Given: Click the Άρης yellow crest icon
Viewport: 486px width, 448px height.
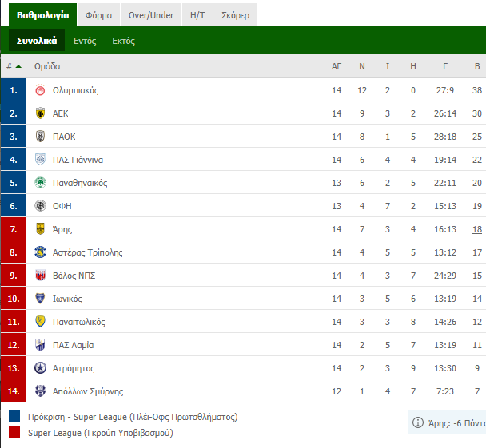Looking at the screenshot, I should (40, 229).
